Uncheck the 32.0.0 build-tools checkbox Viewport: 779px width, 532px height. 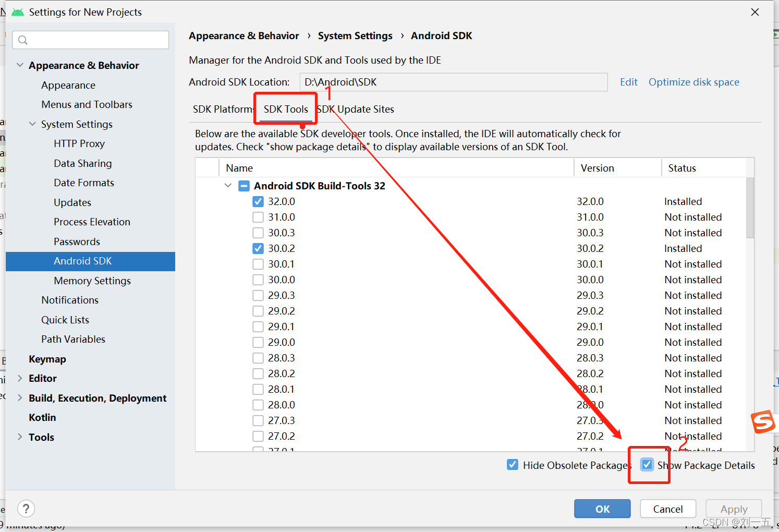(258, 201)
